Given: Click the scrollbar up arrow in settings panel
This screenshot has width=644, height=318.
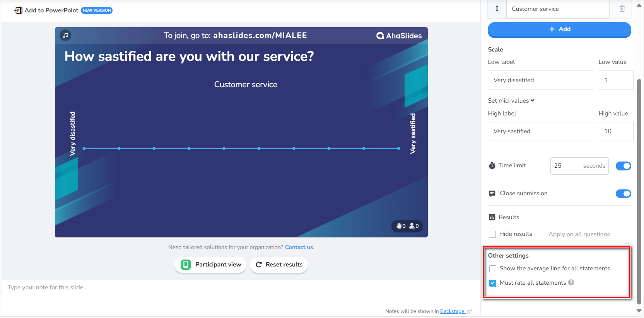Looking at the screenshot, I should pos(639,5).
